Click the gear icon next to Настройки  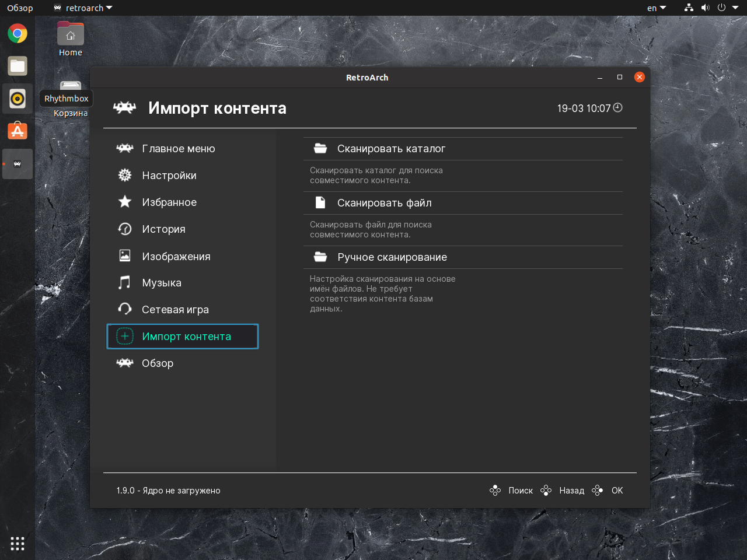pos(125,175)
